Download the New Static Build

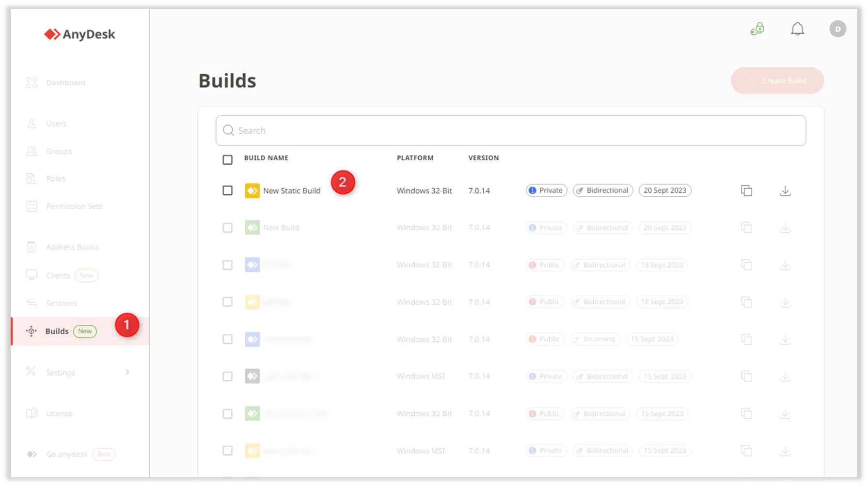(x=785, y=191)
